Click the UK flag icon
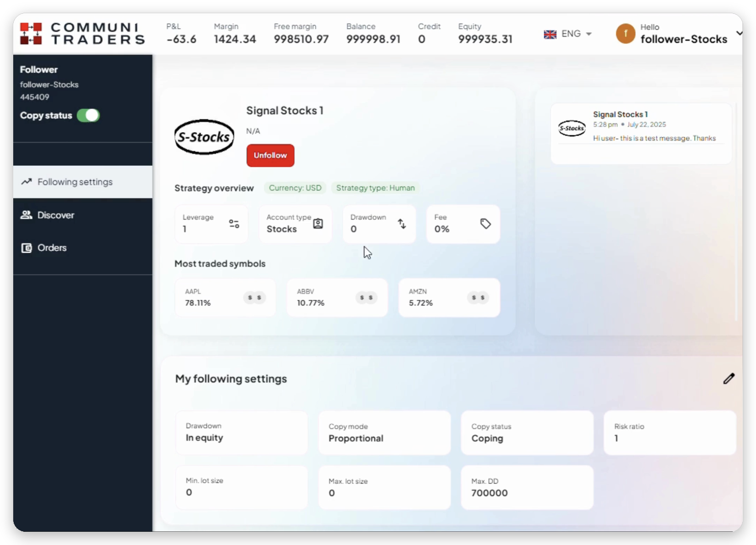Viewport: 756px width, 545px height. (x=550, y=34)
